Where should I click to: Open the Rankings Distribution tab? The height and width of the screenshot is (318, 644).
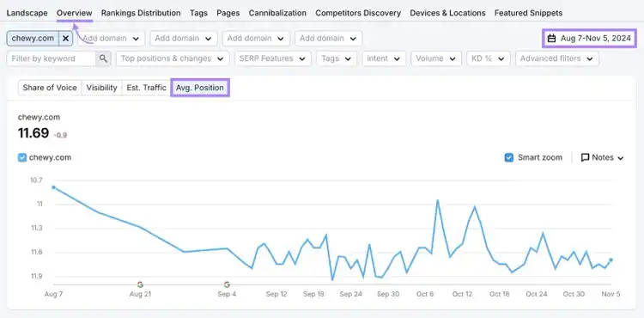pos(141,13)
